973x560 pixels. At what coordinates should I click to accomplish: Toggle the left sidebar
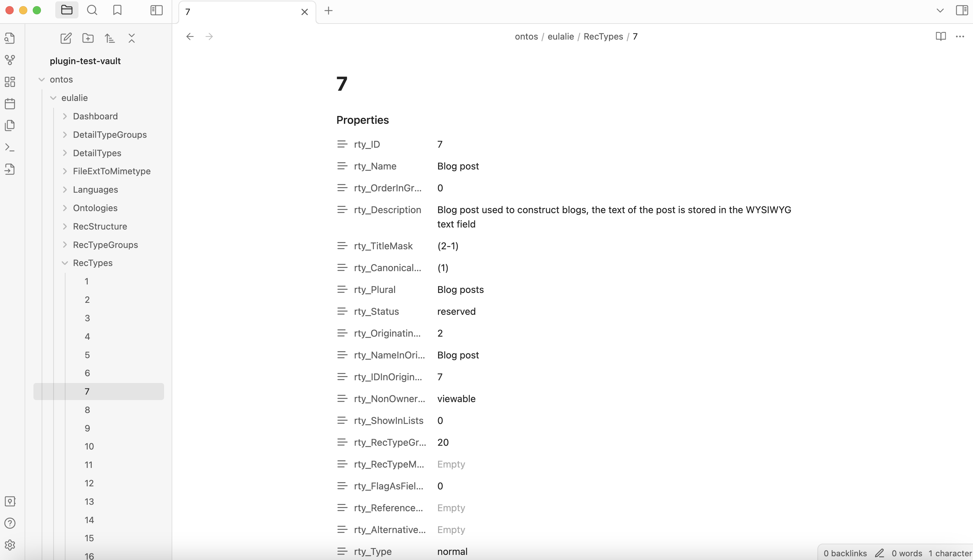pyautogui.click(x=156, y=10)
